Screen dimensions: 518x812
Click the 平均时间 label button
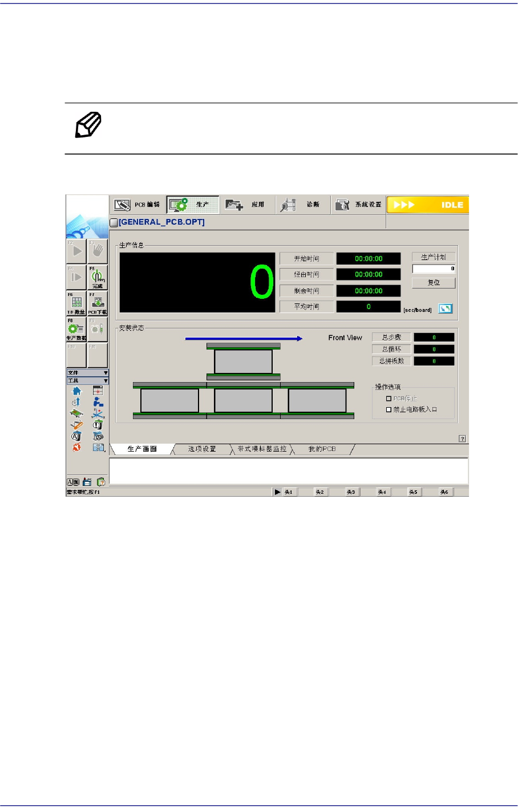[x=307, y=307]
